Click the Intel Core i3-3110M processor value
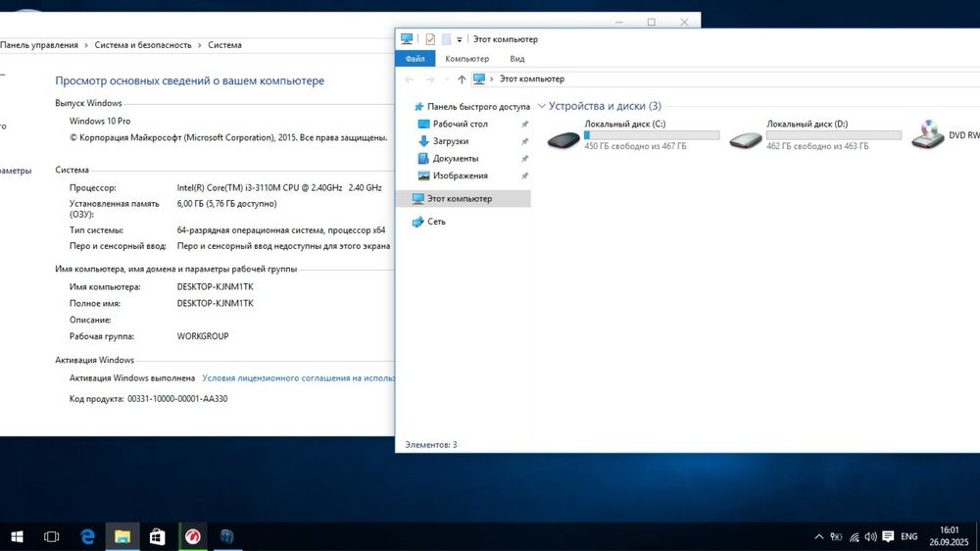This screenshot has width=980, height=551. [279, 187]
